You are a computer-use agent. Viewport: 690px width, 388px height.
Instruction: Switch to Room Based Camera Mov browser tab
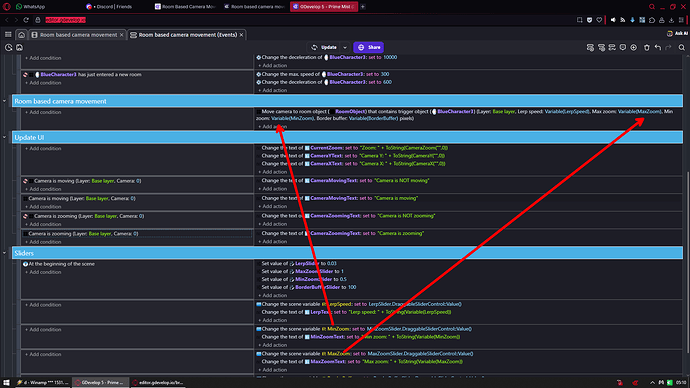pos(185,7)
